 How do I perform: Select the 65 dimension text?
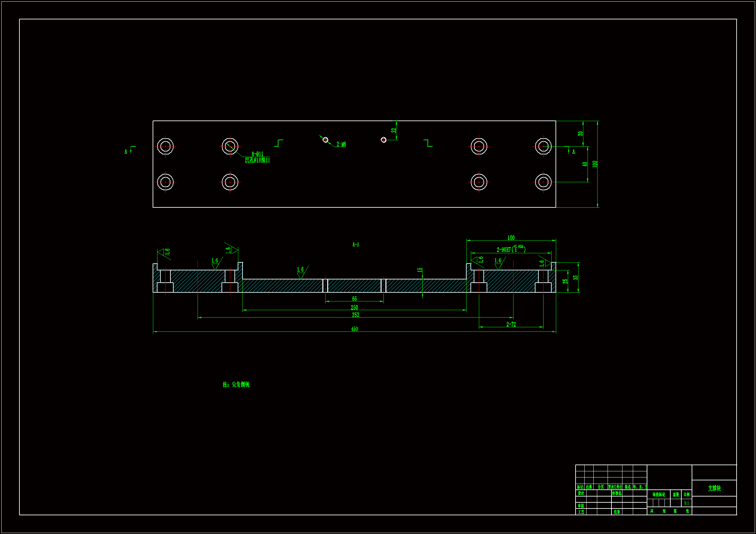pyautogui.click(x=354, y=299)
